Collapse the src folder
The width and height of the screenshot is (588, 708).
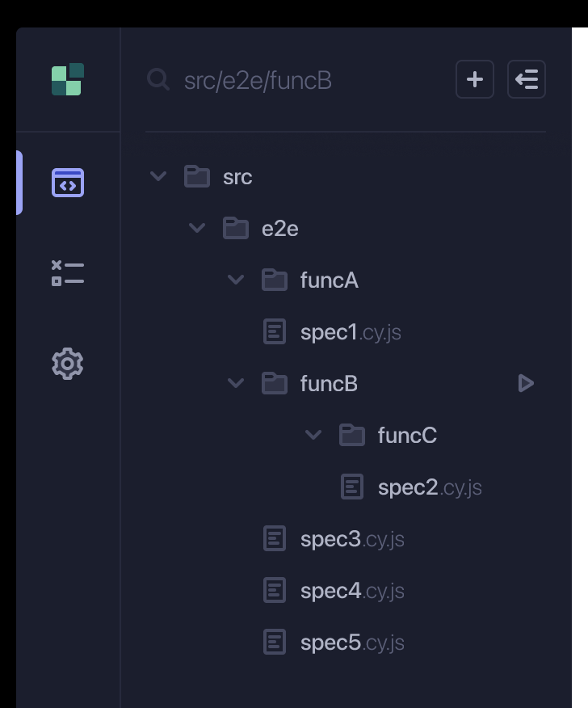[x=158, y=176]
